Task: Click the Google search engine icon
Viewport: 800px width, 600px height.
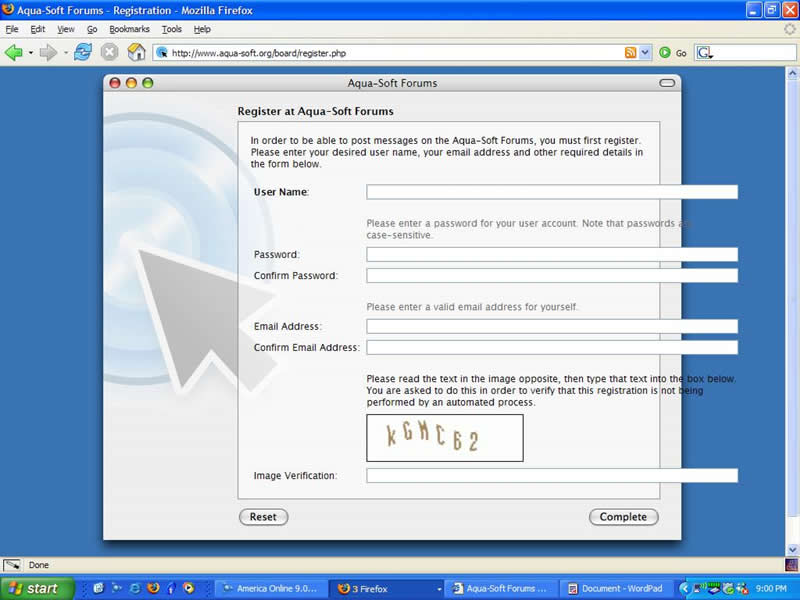Action: coord(705,53)
